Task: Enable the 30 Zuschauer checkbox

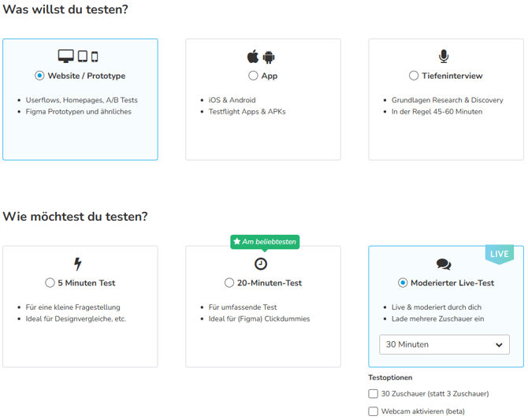Action: pos(373,394)
